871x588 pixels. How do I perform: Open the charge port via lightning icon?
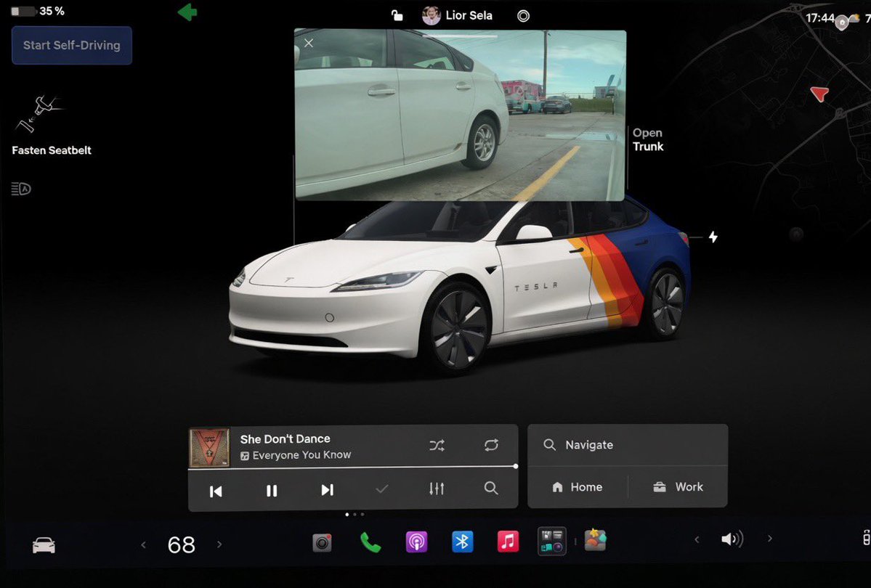pos(713,237)
